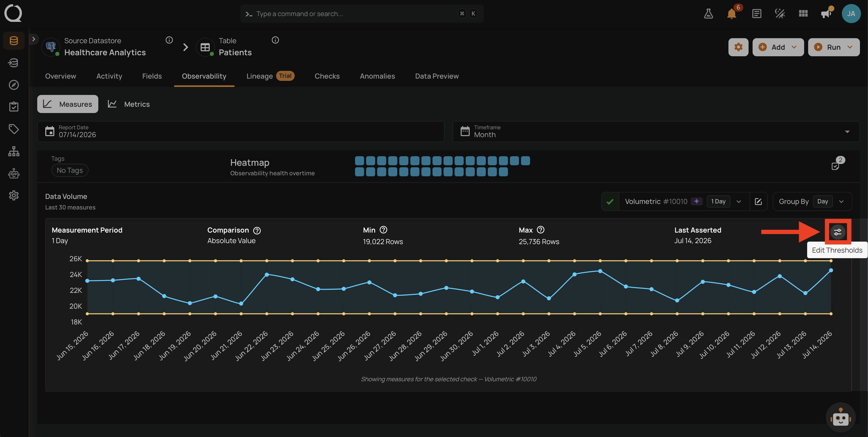Switch to the Anomalies tab

click(377, 76)
